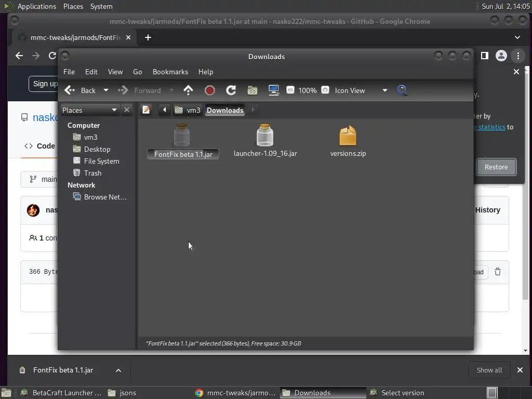Switch to BetaCraft Launcher in taskbar
The height and width of the screenshot is (399, 532).
click(61, 393)
